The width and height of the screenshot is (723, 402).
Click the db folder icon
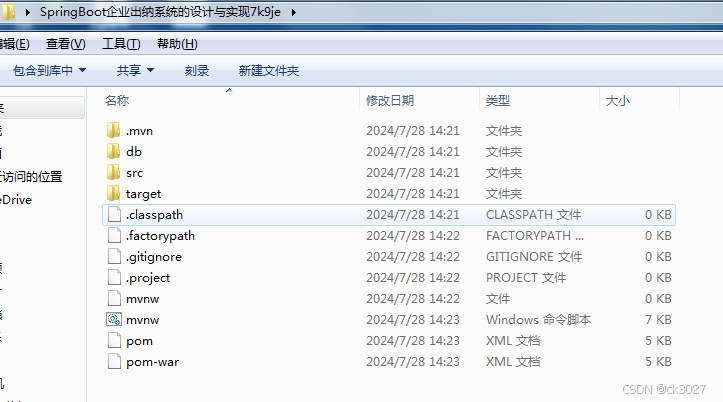pyautogui.click(x=113, y=151)
